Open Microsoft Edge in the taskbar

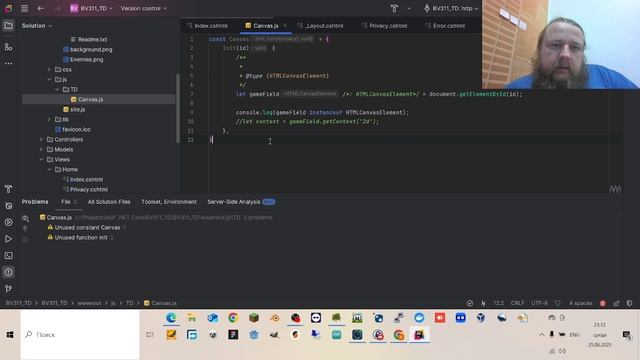click(171, 318)
